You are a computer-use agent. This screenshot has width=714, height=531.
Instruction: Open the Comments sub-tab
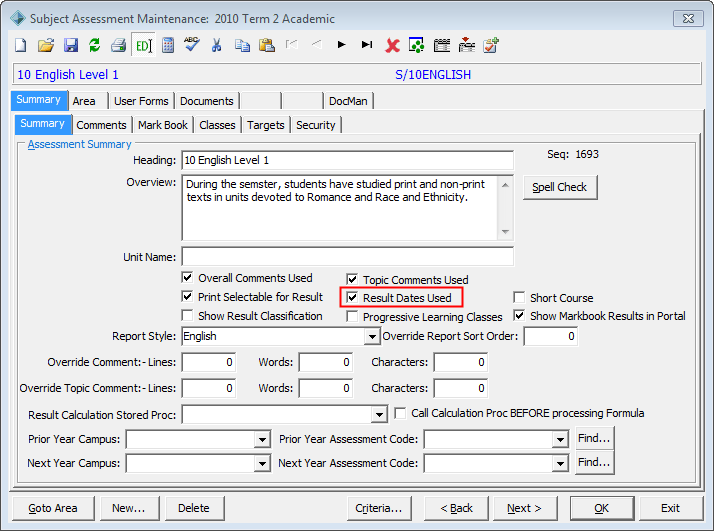coord(101,125)
